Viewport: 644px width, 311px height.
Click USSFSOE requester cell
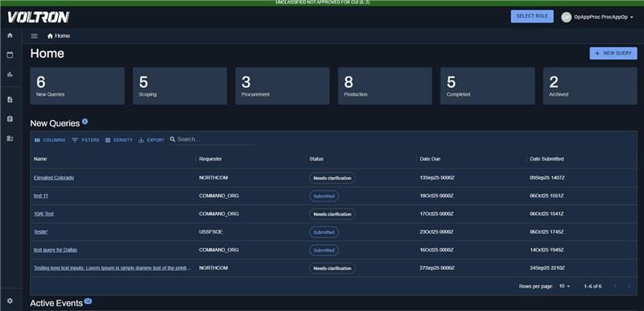click(x=210, y=232)
